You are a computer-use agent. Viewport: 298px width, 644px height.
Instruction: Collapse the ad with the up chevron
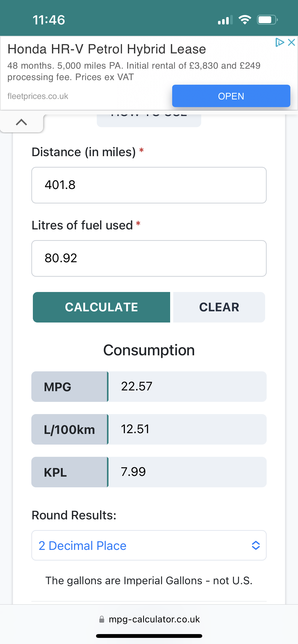(x=21, y=122)
